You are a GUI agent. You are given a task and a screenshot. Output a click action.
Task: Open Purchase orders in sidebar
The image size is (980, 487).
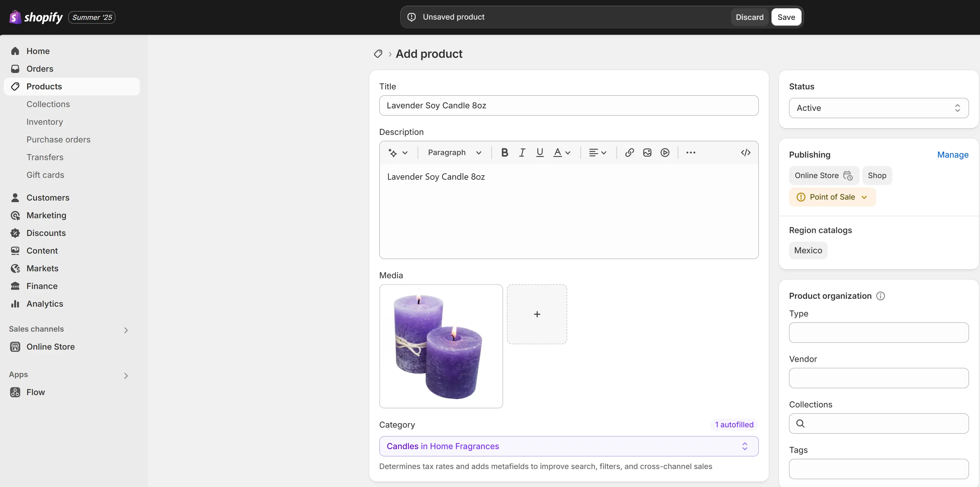coord(58,139)
